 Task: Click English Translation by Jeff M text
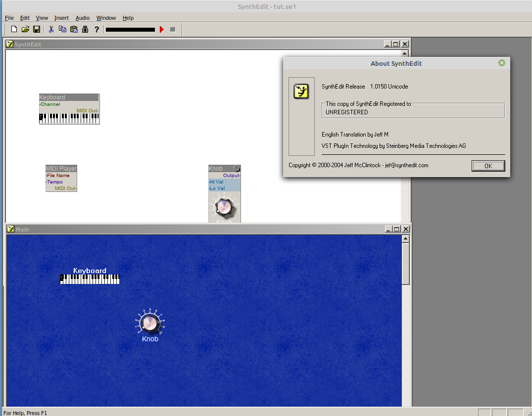(x=355, y=135)
